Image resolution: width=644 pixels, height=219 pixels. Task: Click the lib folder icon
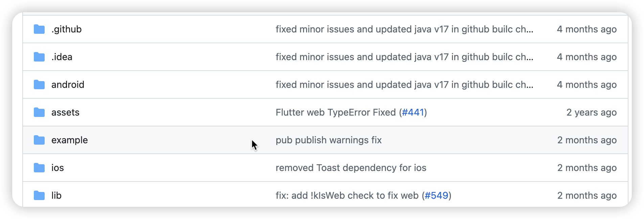click(x=39, y=195)
